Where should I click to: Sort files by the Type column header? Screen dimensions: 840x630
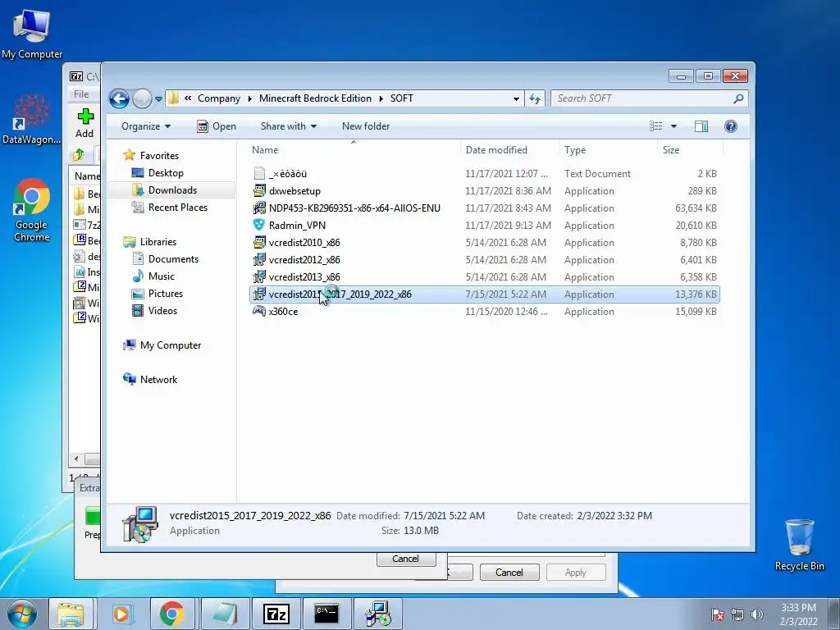(608, 150)
